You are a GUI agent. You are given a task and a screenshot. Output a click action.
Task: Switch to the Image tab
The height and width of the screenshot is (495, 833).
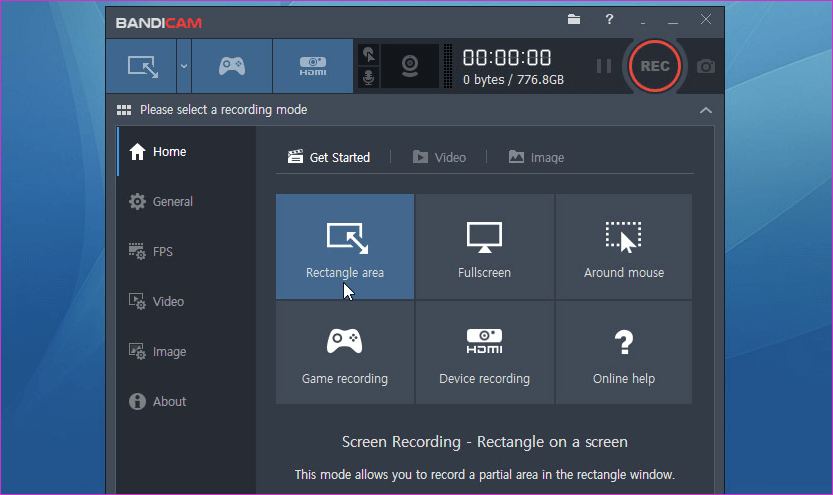(536, 157)
